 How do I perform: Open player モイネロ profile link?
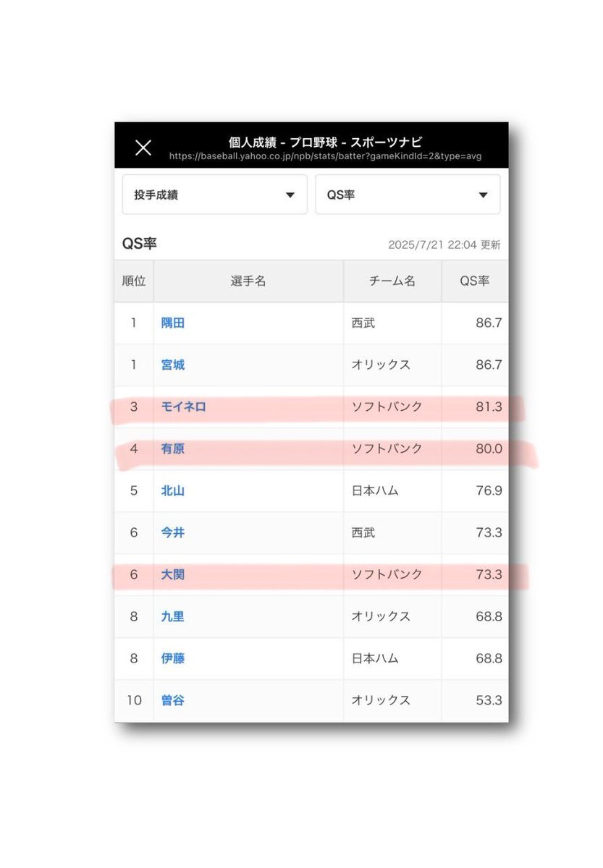click(x=184, y=407)
